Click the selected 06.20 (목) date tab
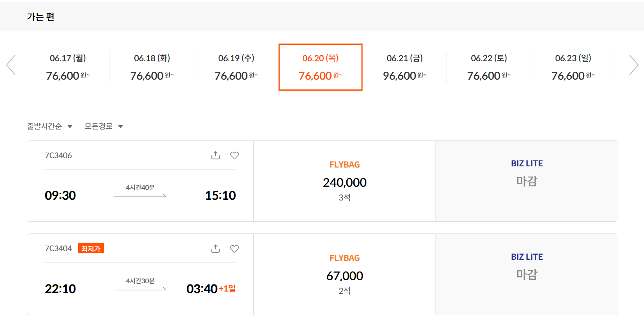 pyautogui.click(x=320, y=67)
